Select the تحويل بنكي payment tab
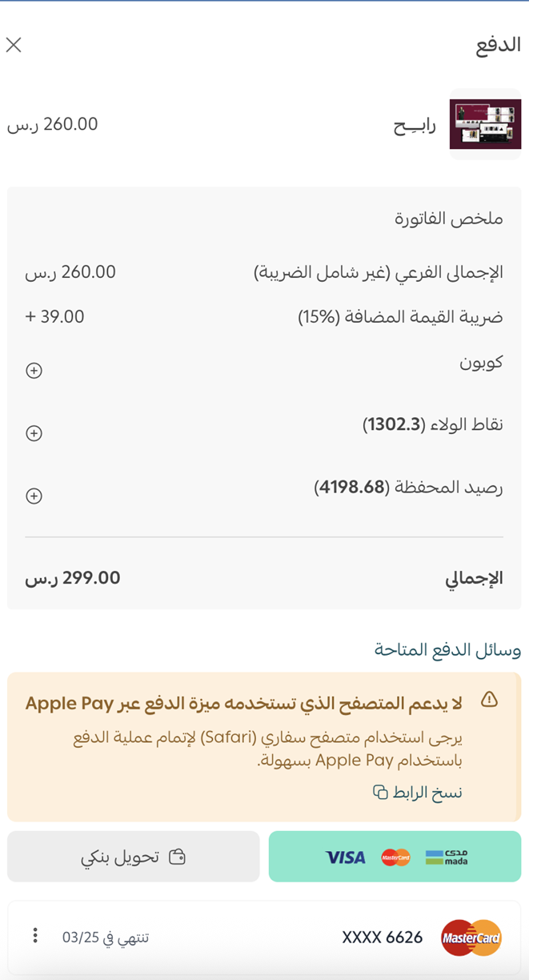Image resolution: width=533 pixels, height=980 pixels. (133, 856)
